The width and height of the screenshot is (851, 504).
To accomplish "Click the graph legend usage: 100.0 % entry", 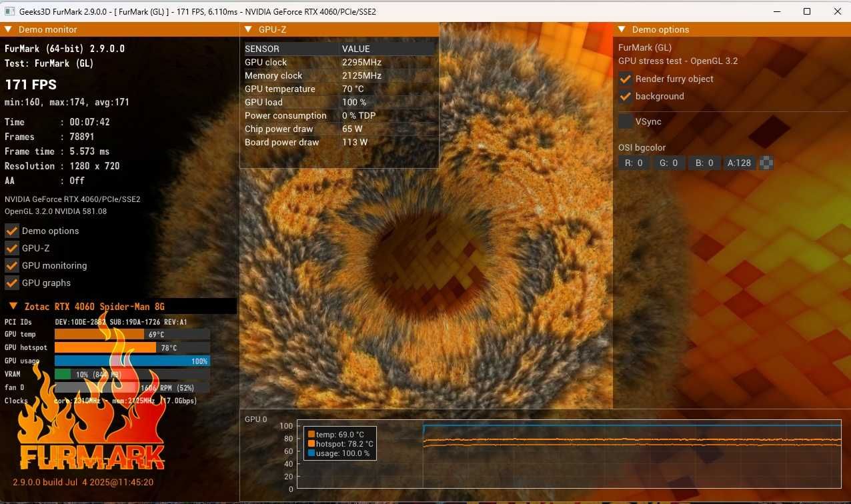I will (x=339, y=453).
